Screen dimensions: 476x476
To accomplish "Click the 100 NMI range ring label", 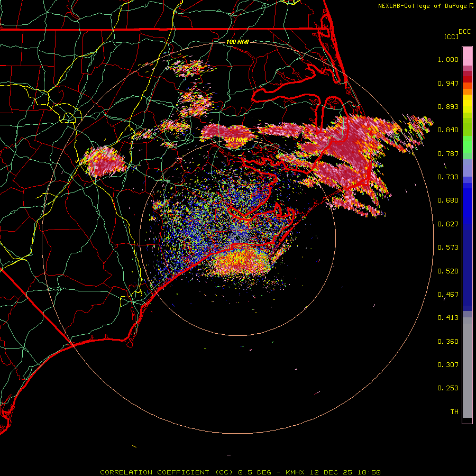I will pos(237,42).
